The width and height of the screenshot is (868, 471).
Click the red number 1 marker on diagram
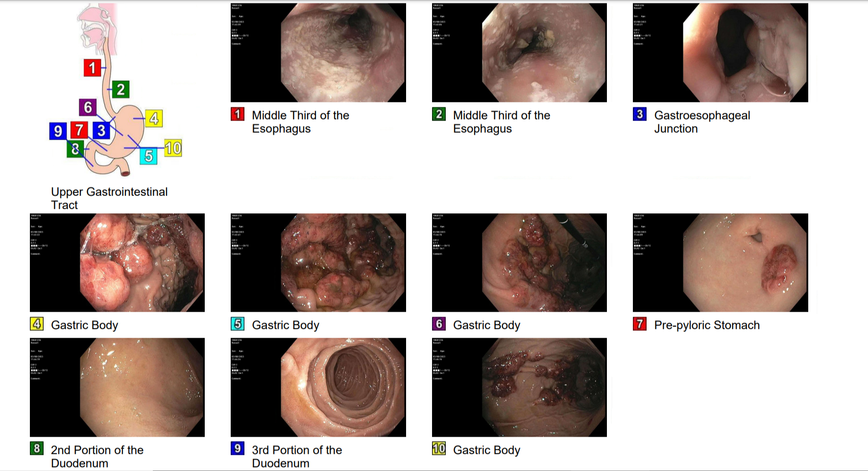coord(92,68)
